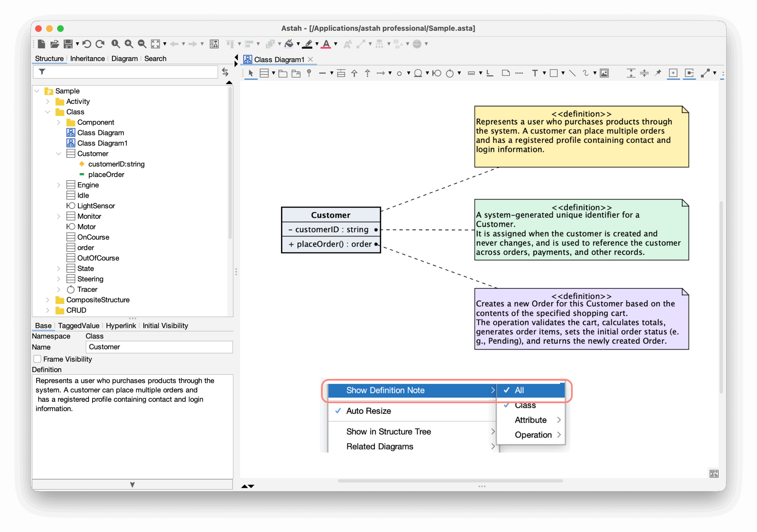Select the pointer selection tool above the canvas
Viewport: 757px width, 532px height.
(x=250, y=73)
